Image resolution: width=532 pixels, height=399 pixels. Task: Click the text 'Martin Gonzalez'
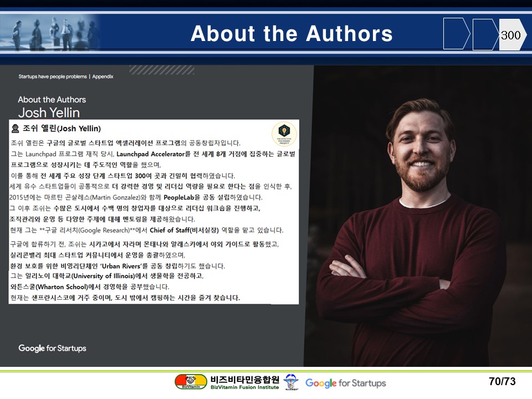click(x=116, y=197)
